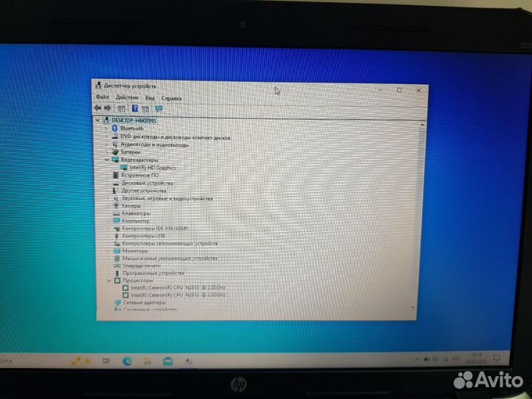Click the blue Help question-mark toolbar icon
532x399 pixels.
coord(134,109)
